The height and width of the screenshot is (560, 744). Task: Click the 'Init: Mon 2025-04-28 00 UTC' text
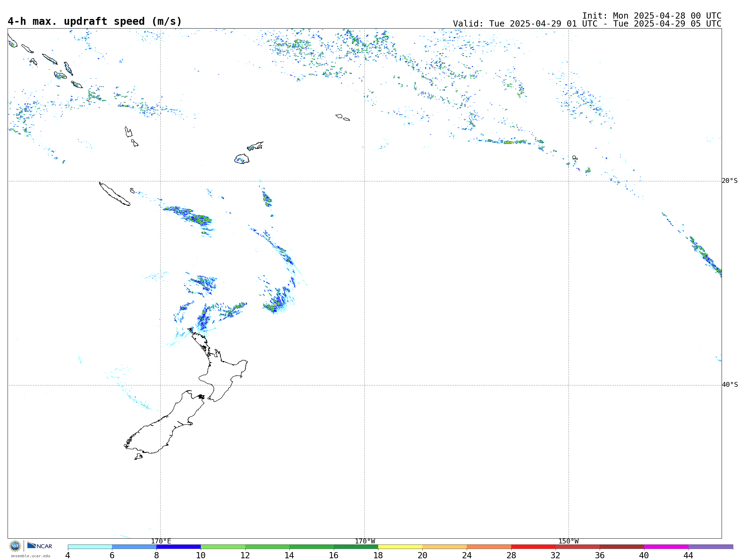click(652, 16)
